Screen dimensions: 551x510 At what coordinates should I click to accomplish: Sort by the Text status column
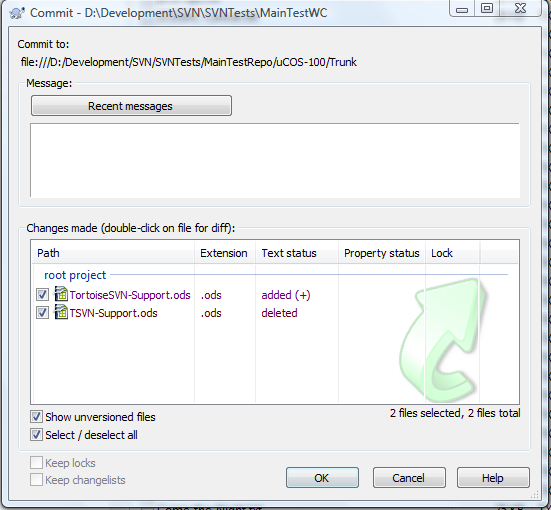click(297, 253)
